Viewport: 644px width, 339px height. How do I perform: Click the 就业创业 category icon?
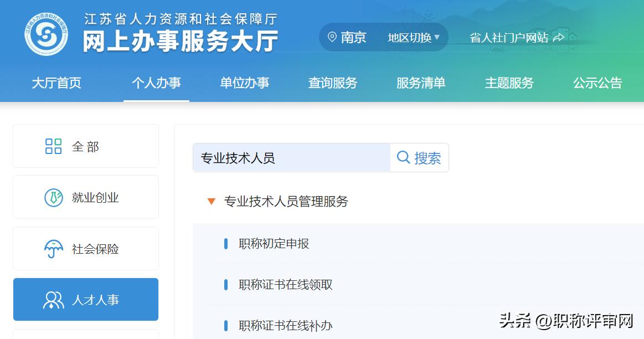(x=53, y=197)
